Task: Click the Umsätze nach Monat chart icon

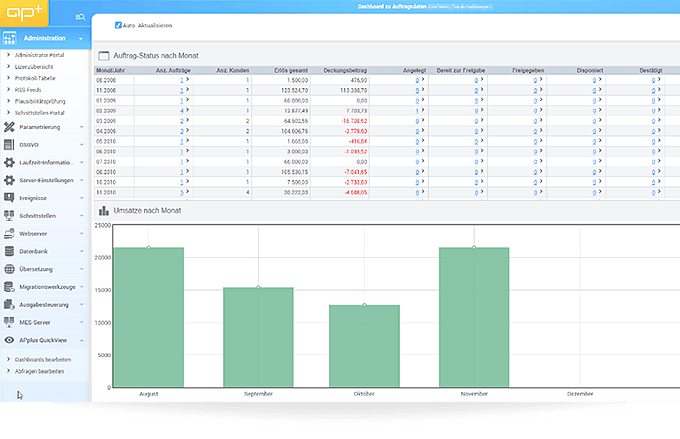Action: 101,212
